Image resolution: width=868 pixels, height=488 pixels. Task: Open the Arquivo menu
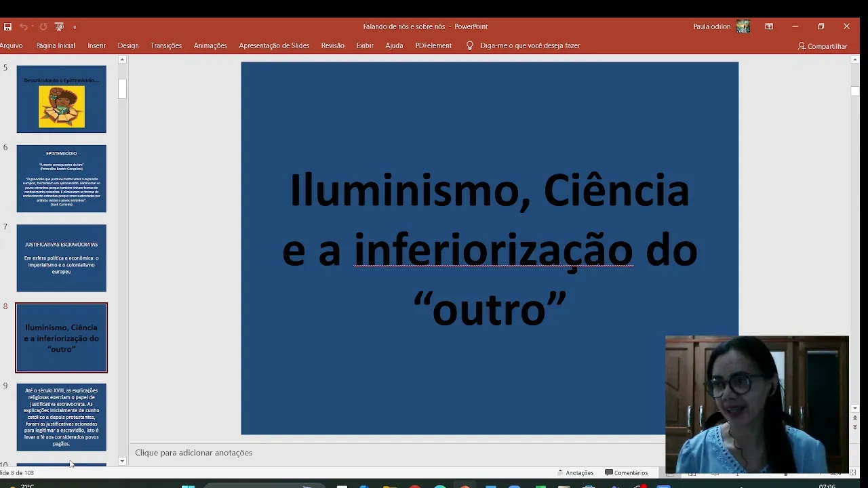11,45
